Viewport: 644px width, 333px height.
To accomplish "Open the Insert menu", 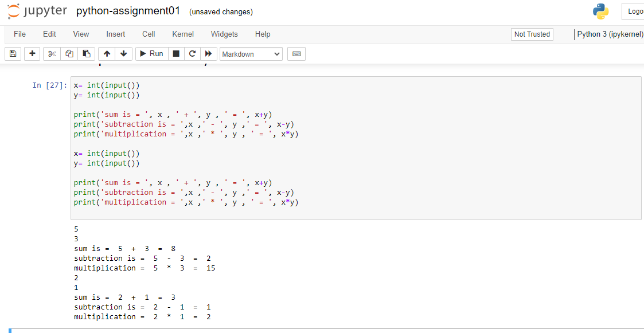I will [x=116, y=34].
